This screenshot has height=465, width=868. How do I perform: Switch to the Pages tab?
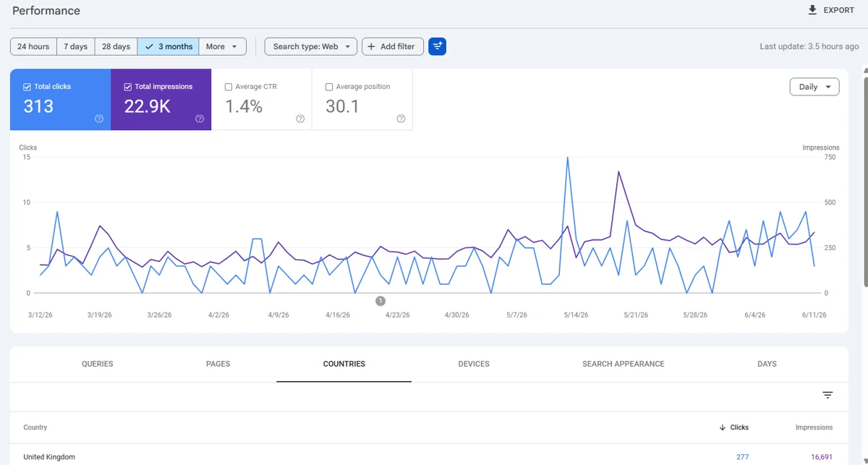(x=218, y=364)
